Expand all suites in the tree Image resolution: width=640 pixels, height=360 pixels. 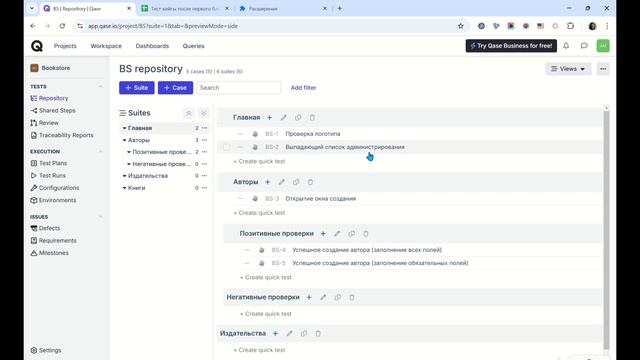tap(203, 113)
